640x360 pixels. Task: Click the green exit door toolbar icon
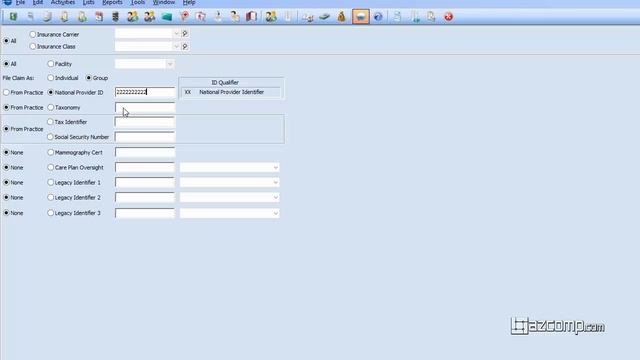tap(13, 17)
